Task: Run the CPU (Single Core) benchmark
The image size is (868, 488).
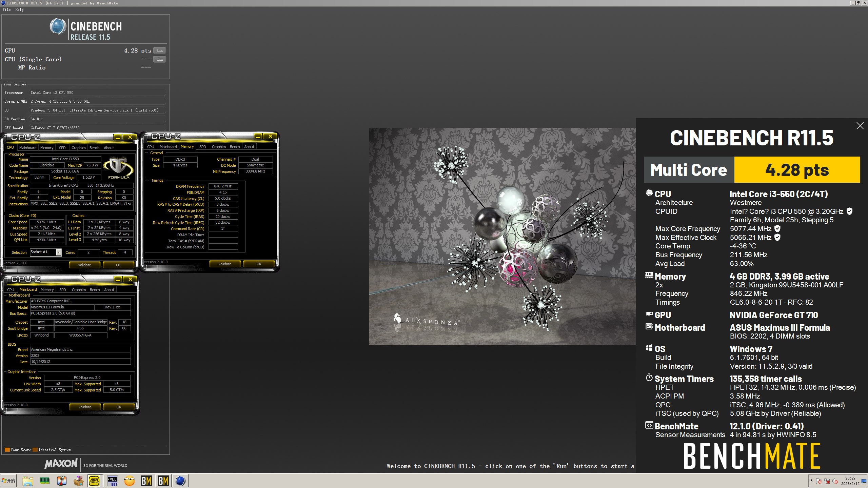Action: pos(159,59)
